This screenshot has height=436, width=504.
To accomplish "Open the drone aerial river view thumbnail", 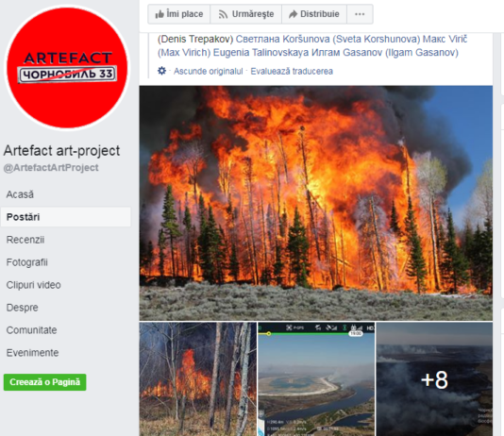I will point(316,379).
